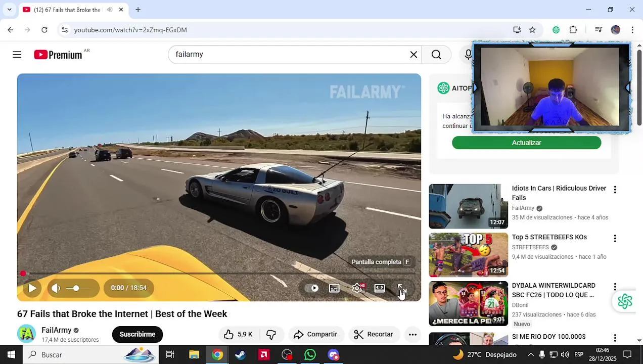This screenshot has width=643, height=364.
Task: Select the DBonil channel name
Action: (520, 305)
